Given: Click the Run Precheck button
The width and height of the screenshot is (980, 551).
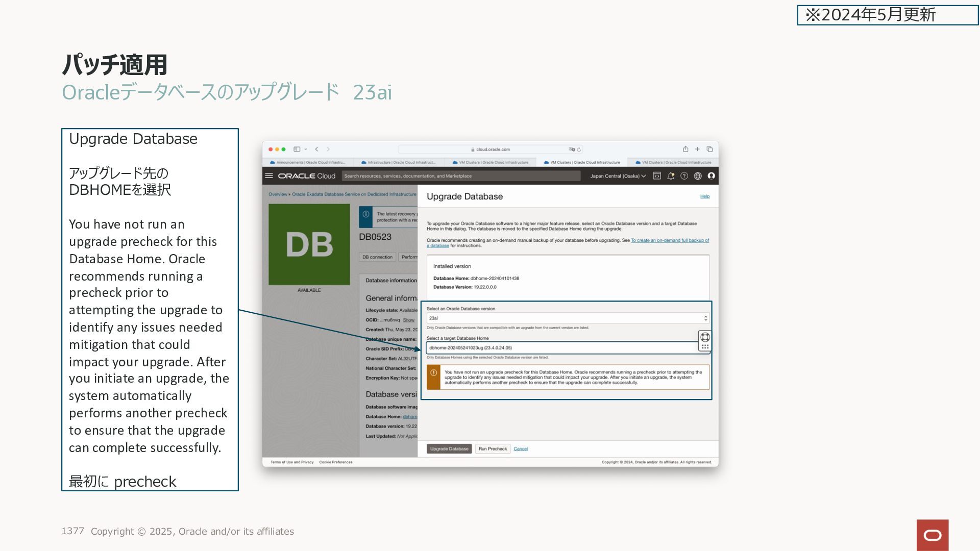Looking at the screenshot, I should (x=493, y=449).
